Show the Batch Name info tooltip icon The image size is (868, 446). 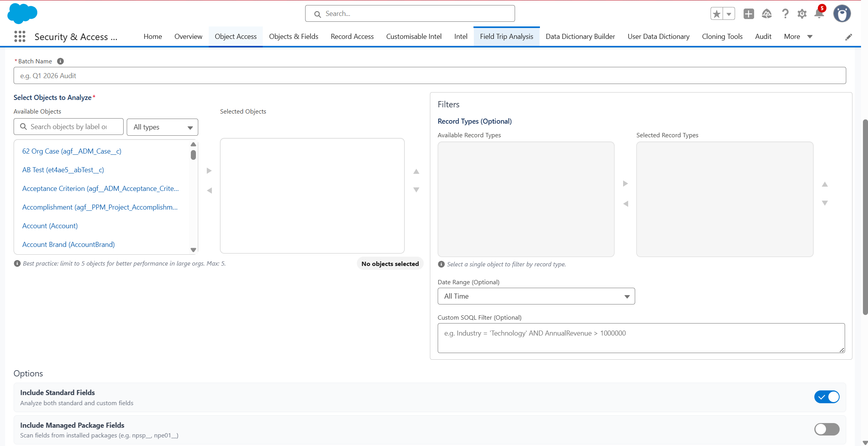coord(60,61)
